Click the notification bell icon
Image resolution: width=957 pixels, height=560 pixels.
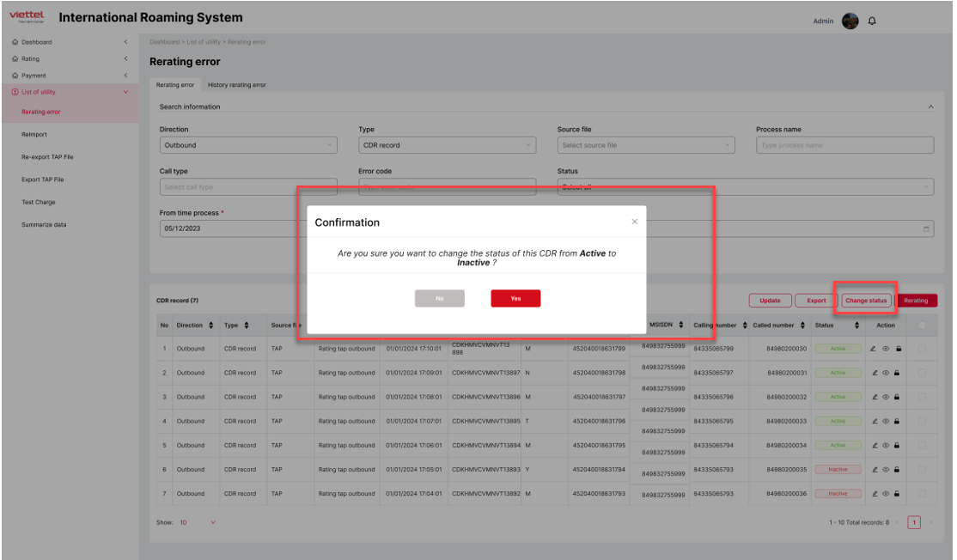pyautogui.click(x=872, y=21)
